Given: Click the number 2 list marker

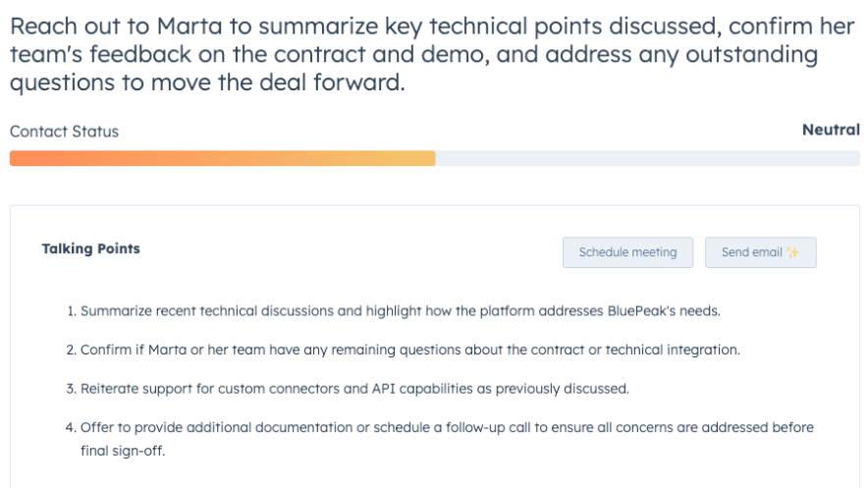Looking at the screenshot, I should [71, 350].
